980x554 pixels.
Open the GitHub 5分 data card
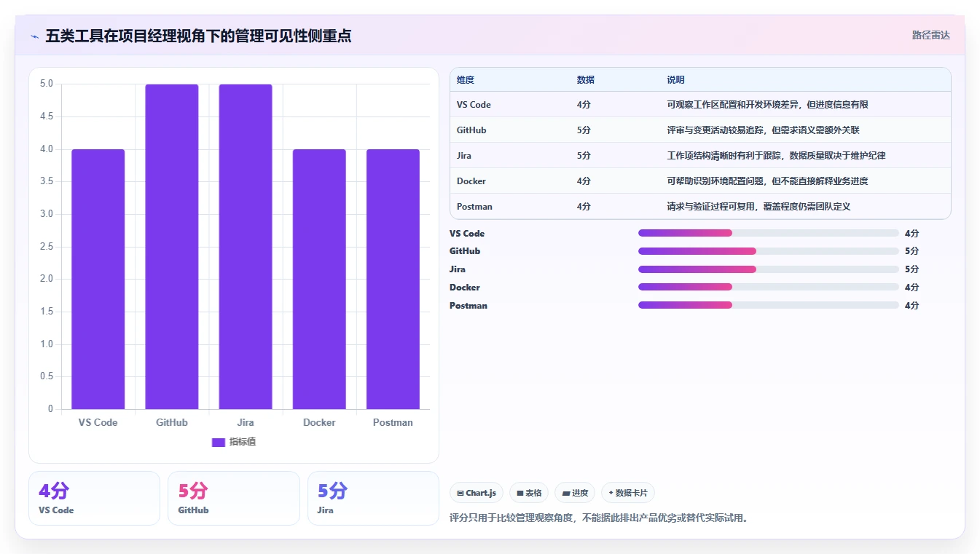(234, 498)
